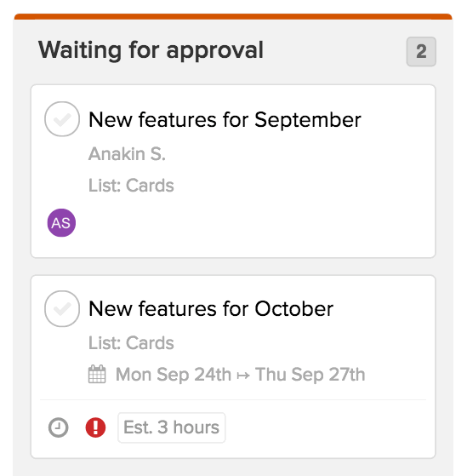Click the orange column color bar
Viewport: 467px width, 476px height.
point(233,16)
